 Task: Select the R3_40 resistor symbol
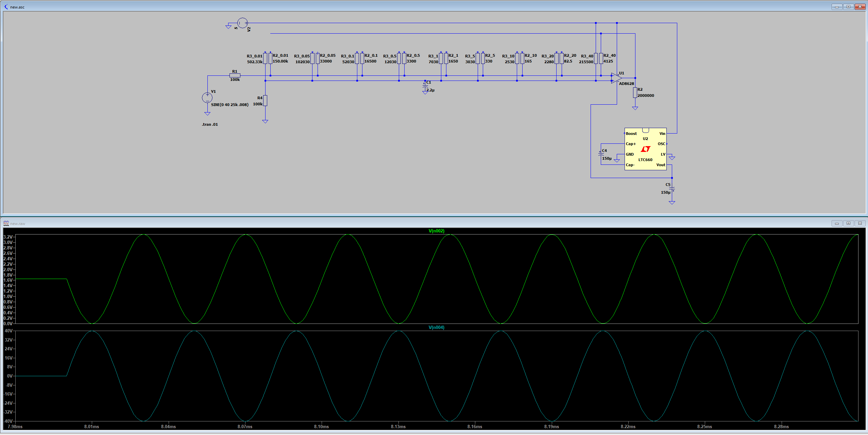click(596, 58)
